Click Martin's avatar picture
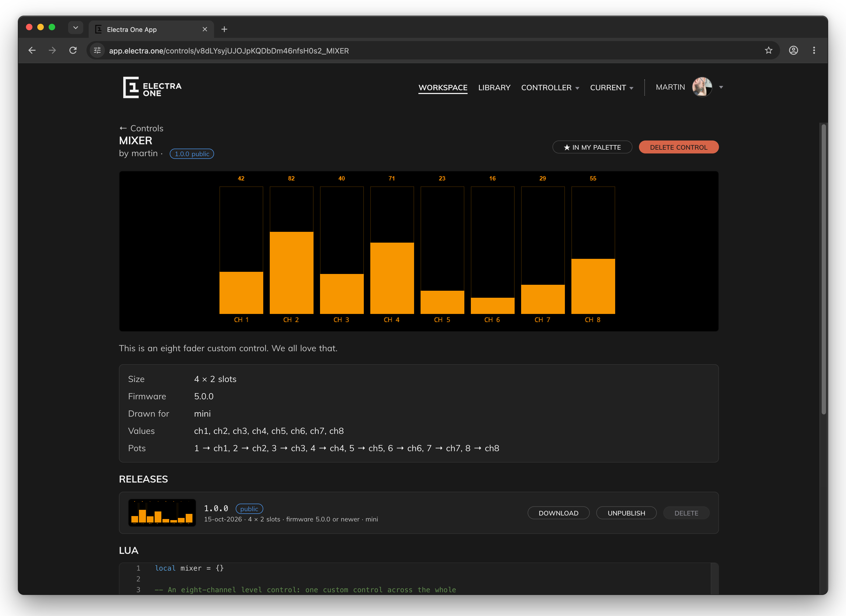Image resolution: width=846 pixels, height=616 pixels. click(702, 87)
